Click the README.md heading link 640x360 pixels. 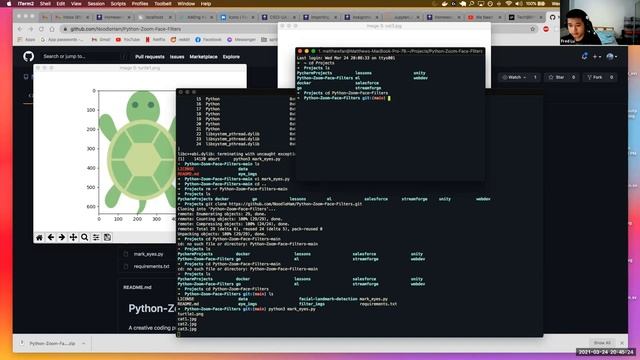[x=137, y=287]
